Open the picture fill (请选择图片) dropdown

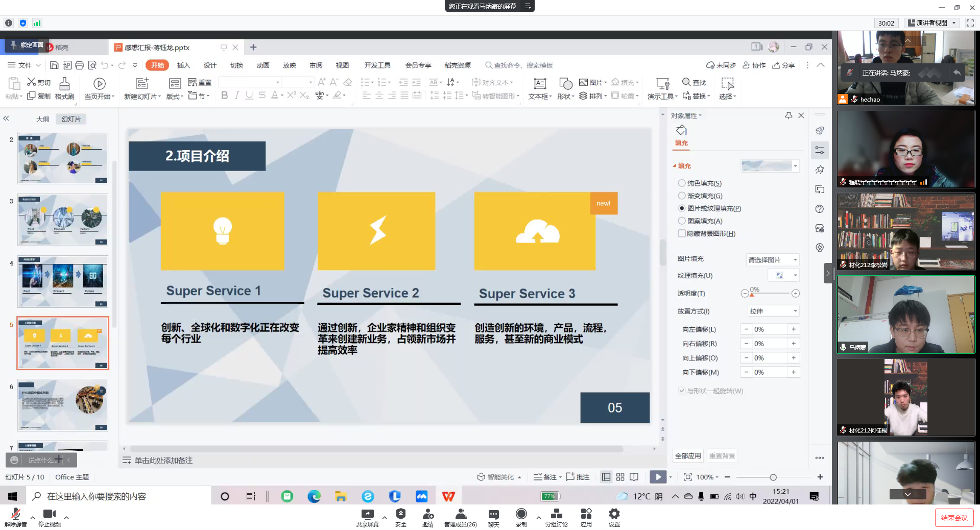point(772,260)
